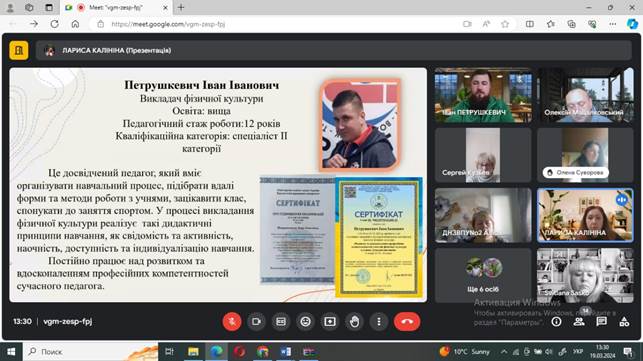Open meeting details info icon
This screenshot has height=361, width=643.
[x=556, y=322]
